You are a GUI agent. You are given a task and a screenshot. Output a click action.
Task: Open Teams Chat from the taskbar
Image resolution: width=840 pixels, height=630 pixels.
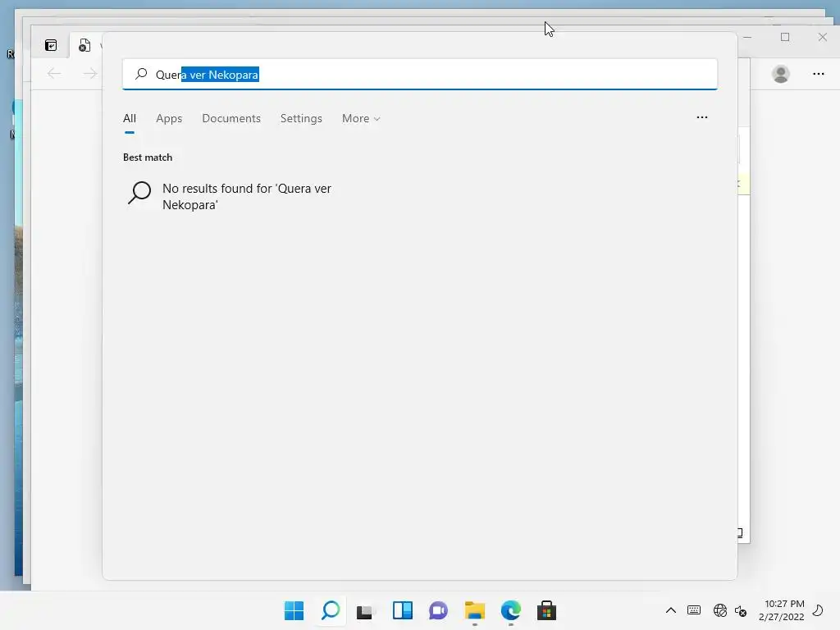click(x=438, y=610)
